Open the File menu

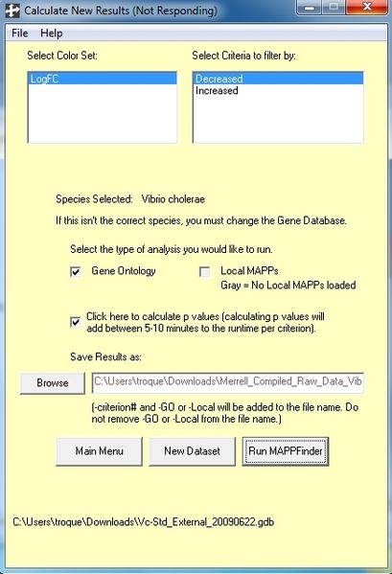pos(20,34)
